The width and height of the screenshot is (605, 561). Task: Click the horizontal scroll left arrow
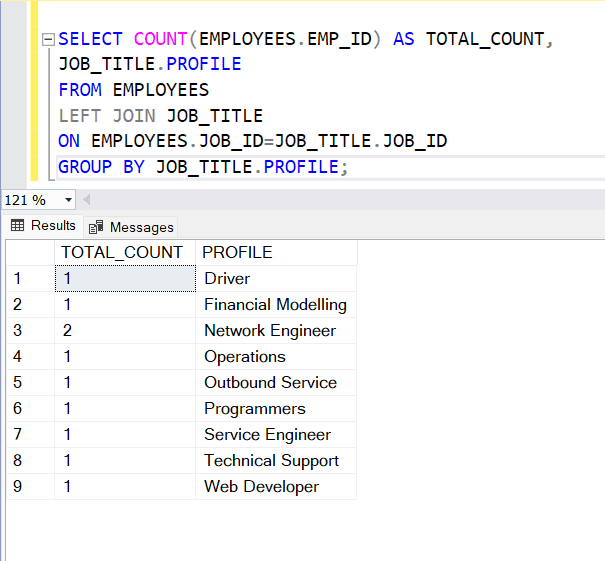pos(87,200)
